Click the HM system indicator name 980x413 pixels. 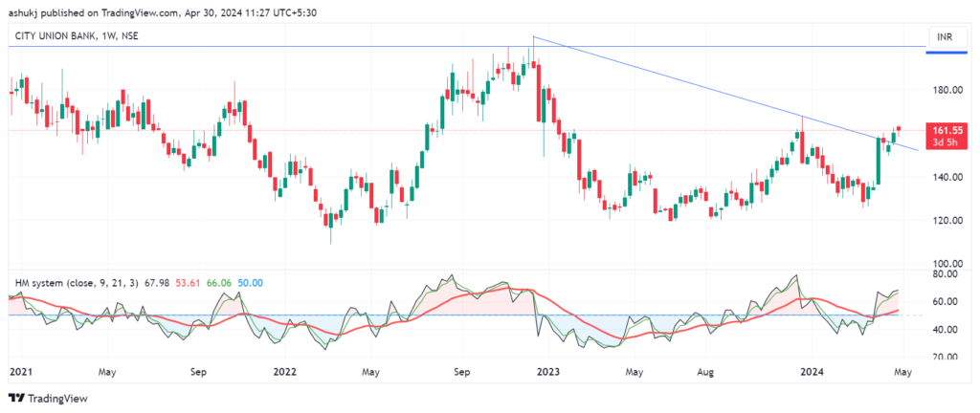pyautogui.click(x=78, y=283)
